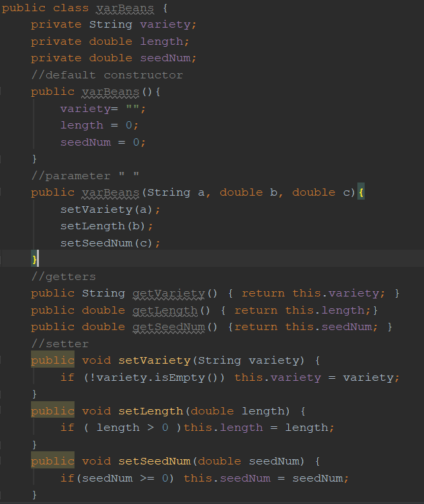Screen dimensions: 424x504
Task: Click setSeedNum in its method declaration
Action: click(x=154, y=461)
